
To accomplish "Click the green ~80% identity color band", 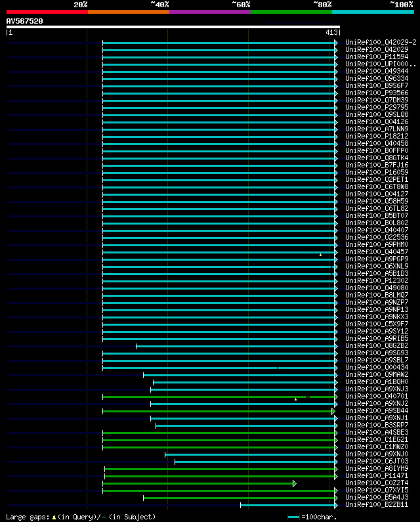I will [291, 12].
